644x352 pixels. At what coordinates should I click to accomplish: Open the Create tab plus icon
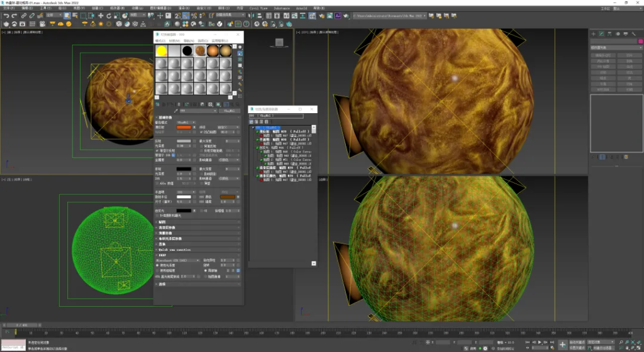click(593, 34)
